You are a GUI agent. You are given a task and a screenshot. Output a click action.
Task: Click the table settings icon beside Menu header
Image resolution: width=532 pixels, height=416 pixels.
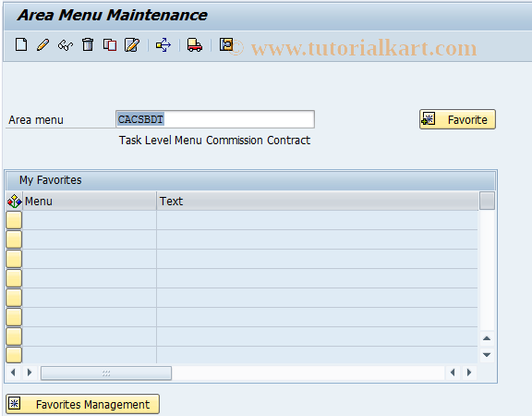[x=14, y=201]
